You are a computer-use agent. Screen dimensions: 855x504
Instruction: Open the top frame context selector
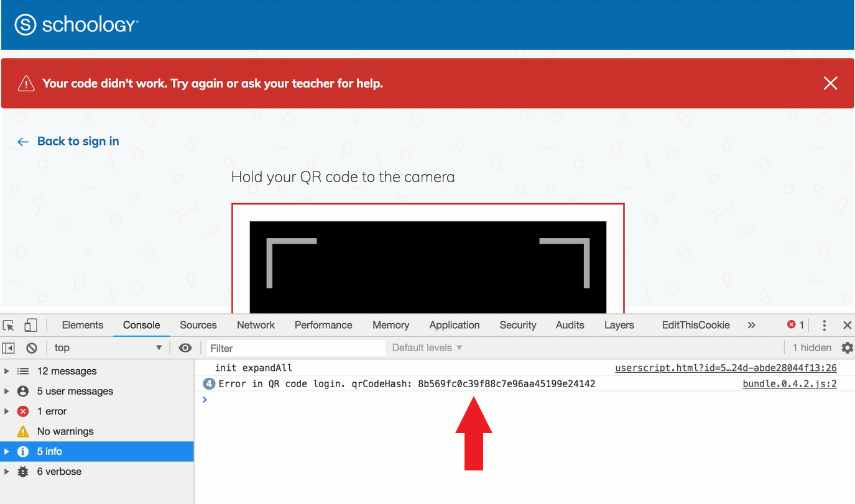pos(107,347)
